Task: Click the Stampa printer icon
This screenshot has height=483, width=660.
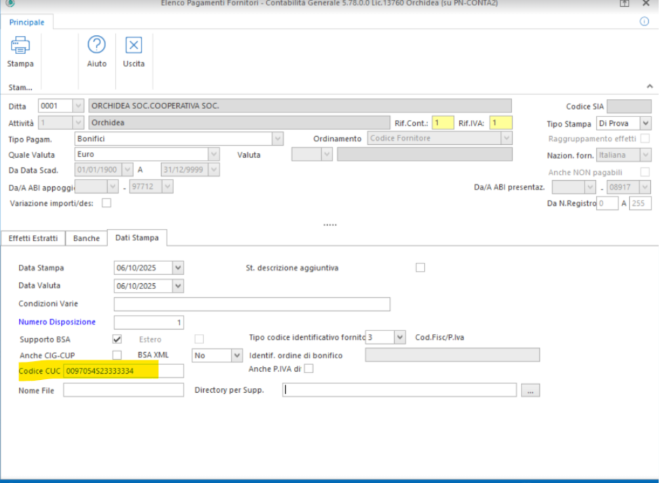Action: 20,45
